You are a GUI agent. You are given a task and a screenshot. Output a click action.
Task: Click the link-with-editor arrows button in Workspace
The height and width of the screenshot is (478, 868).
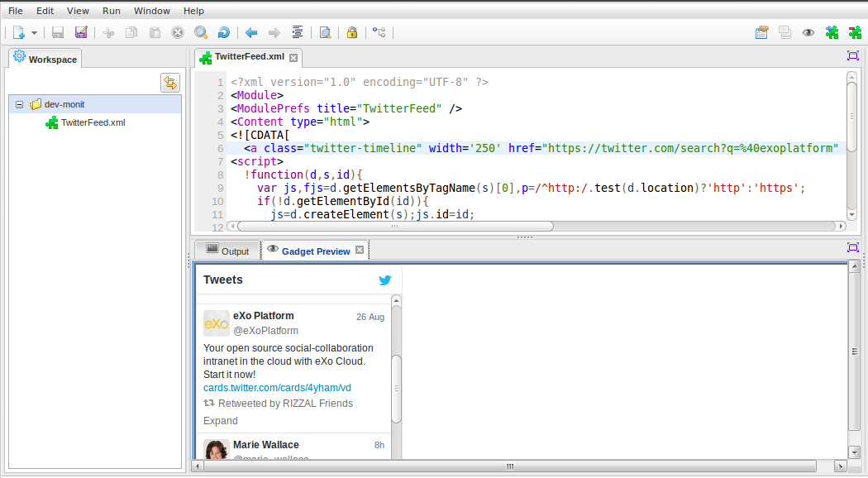(x=170, y=83)
